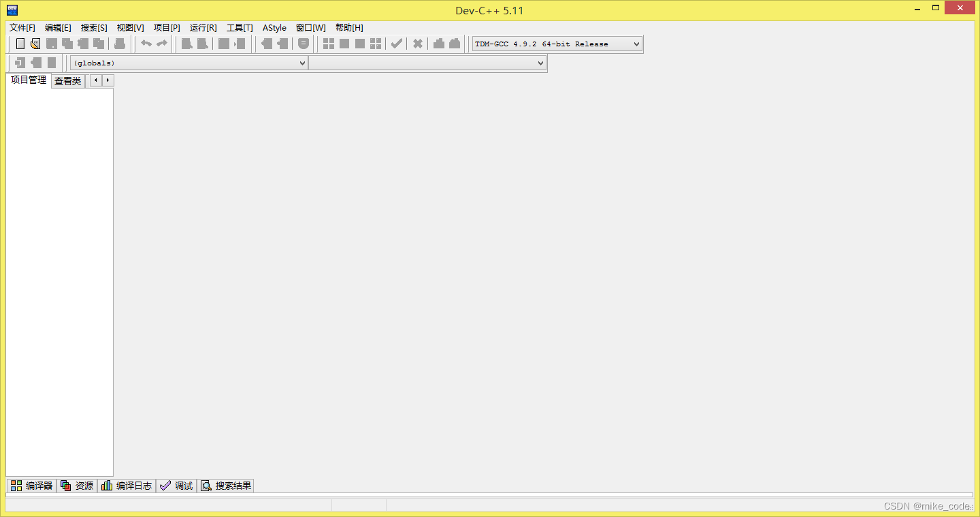
Task: Click the Compile & Run icon
Action: click(x=360, y=44)
